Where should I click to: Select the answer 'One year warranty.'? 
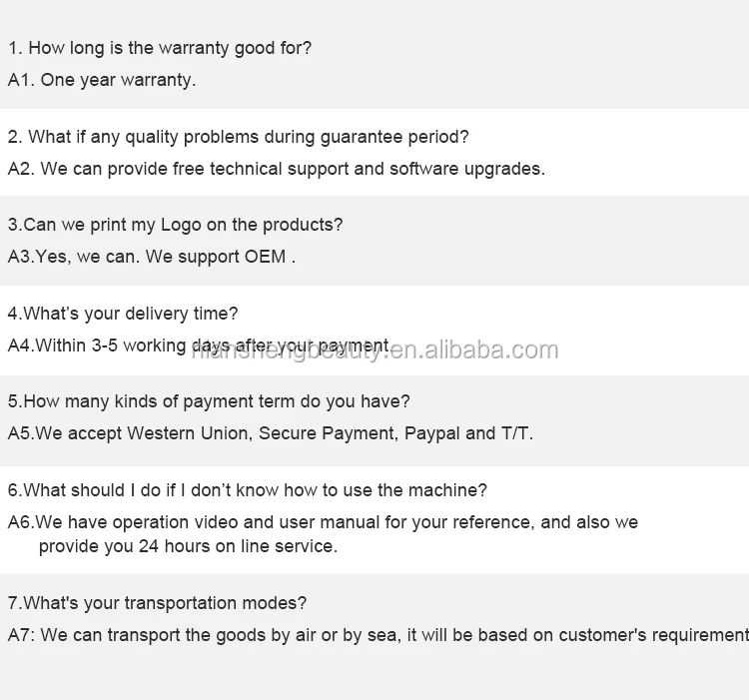click(x=102, y=80)
